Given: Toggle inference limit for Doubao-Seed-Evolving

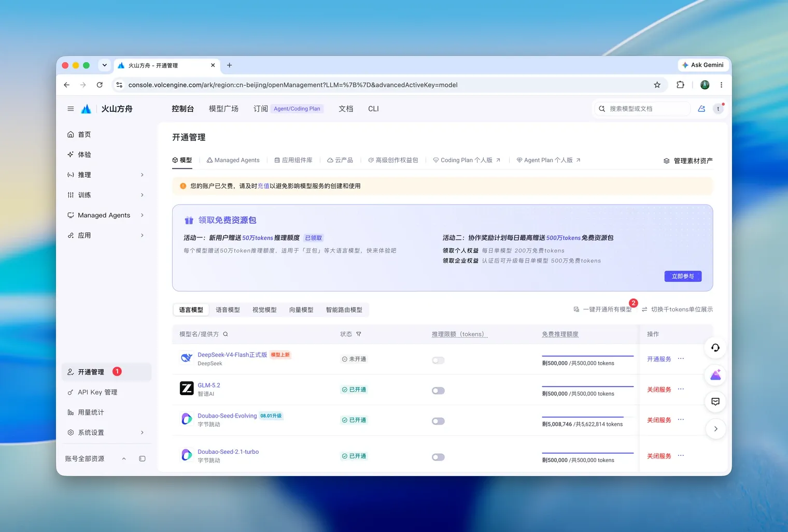Looking at the screenshot, I should click(x=438, y=421).
